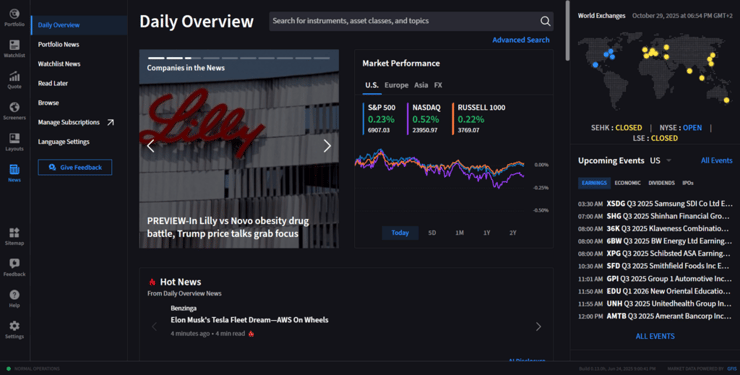
Task: Open the Layouts sidebar icon
Action: 14,142
